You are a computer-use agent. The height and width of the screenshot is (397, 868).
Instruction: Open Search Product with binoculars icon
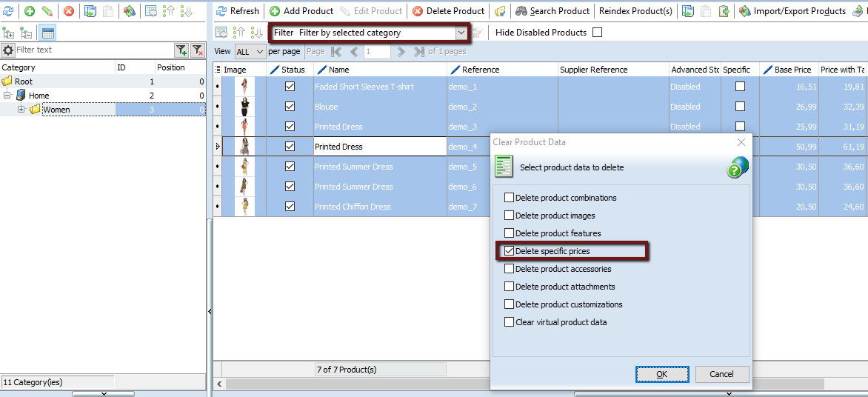tap(552, 11)
